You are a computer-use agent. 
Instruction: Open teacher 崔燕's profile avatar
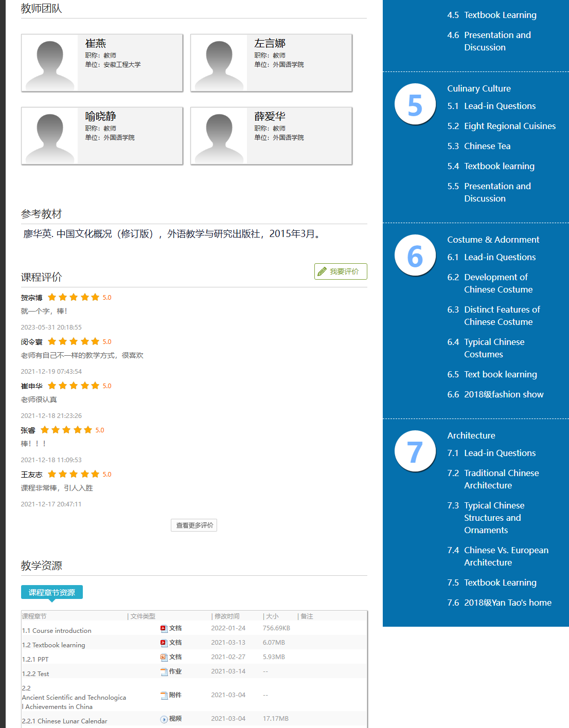pyautogui.click(x=50, y=63)
